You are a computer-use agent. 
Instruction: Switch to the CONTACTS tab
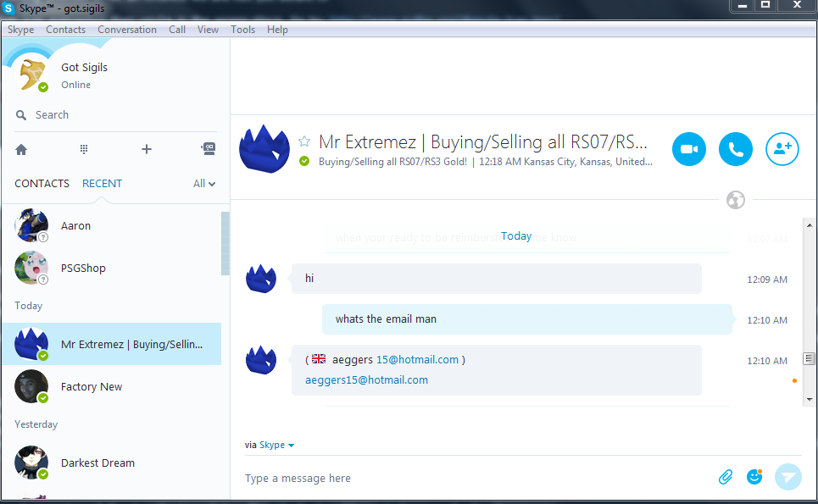click(42, 184)
